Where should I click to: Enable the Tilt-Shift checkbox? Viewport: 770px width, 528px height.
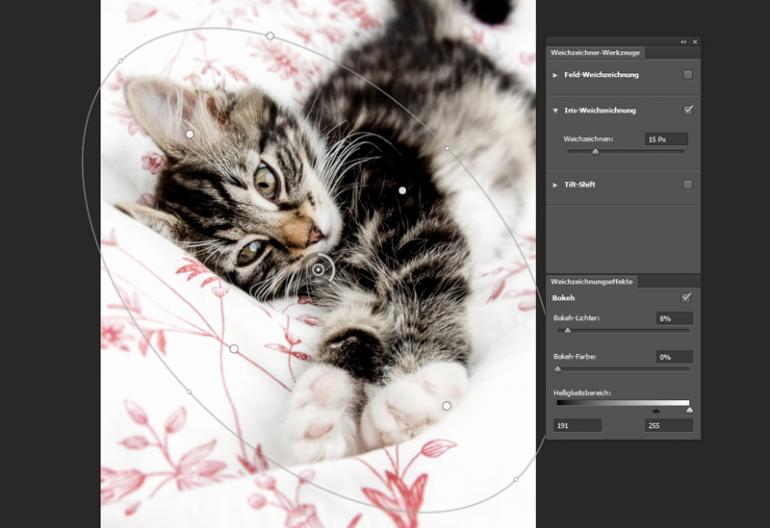[x=688, y=185]
